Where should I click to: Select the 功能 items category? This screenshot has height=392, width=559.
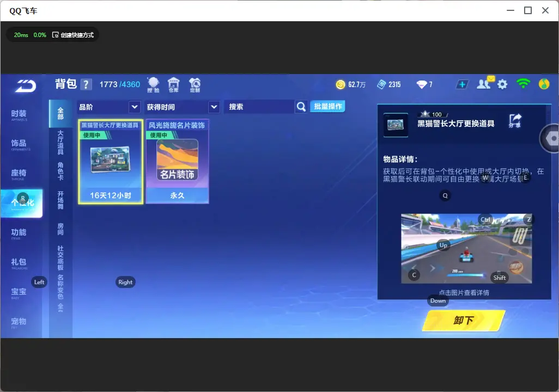point(19,234)
